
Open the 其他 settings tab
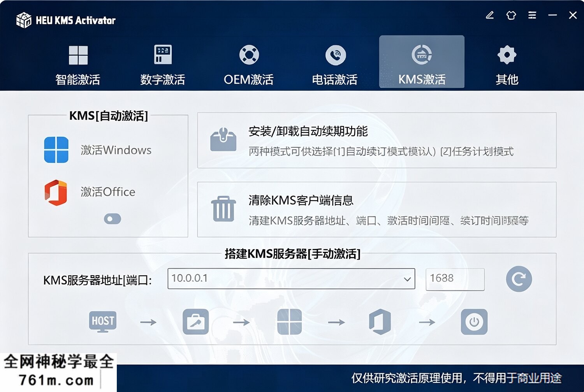(x=507, y=65)
